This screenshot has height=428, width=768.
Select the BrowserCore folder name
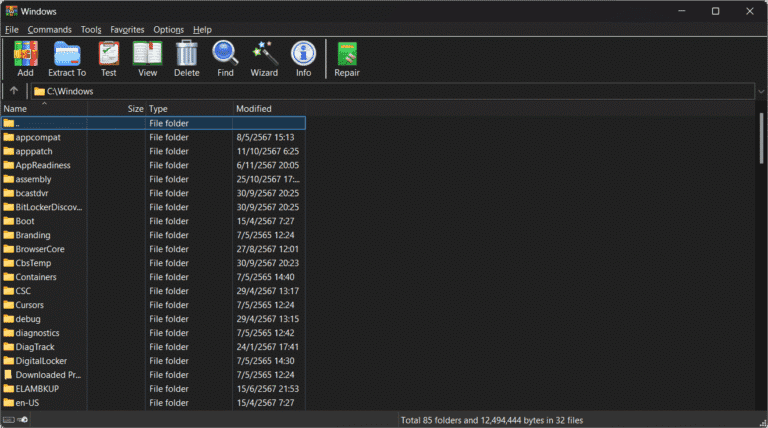coord(40,249)
